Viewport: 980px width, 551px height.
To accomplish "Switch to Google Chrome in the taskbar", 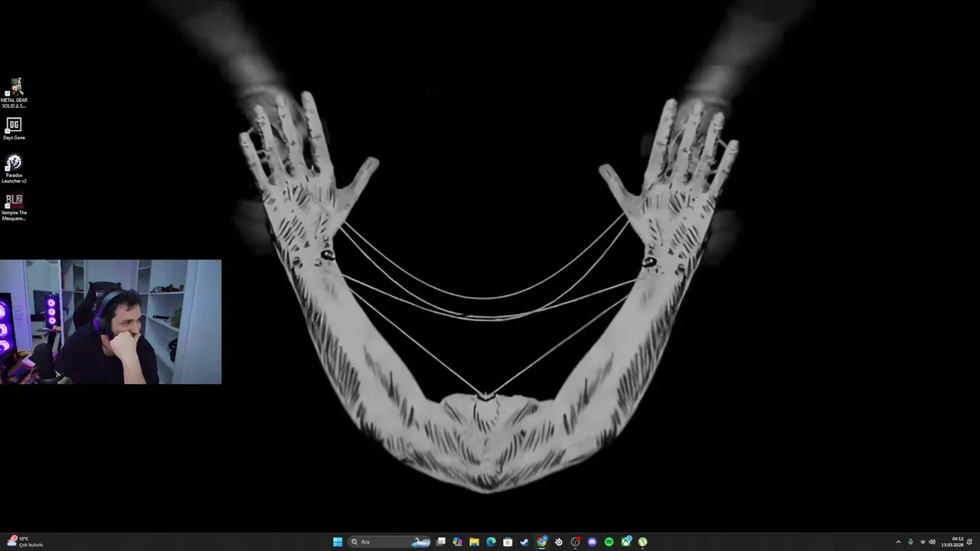I will point(542,542).
